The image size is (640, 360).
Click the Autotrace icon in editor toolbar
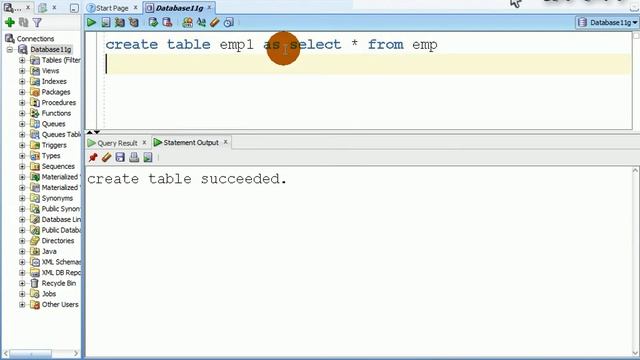pos(120,22)
